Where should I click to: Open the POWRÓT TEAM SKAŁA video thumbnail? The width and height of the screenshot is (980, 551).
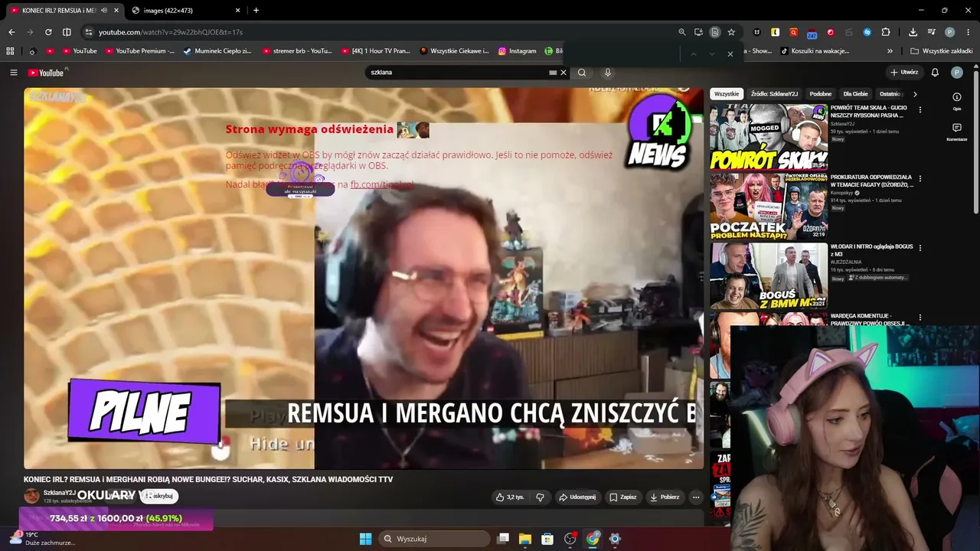769,137
